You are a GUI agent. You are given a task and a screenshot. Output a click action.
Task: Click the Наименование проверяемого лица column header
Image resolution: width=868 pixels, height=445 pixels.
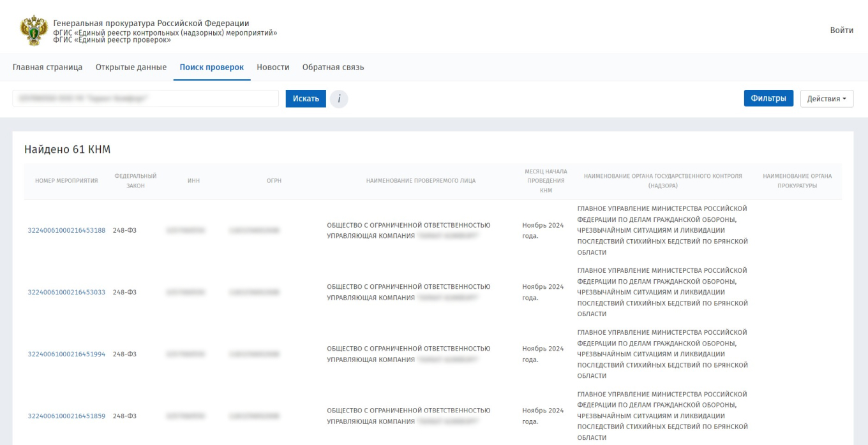[421, 181]
